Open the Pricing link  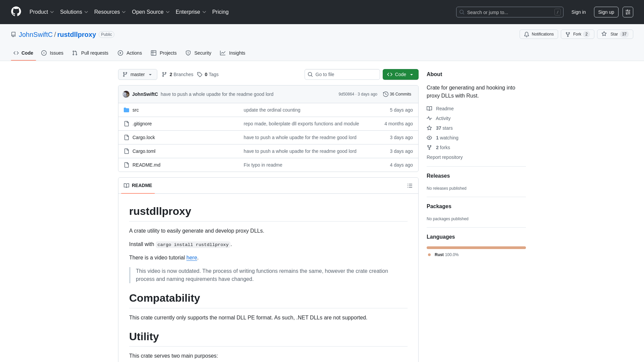point(220,12)
